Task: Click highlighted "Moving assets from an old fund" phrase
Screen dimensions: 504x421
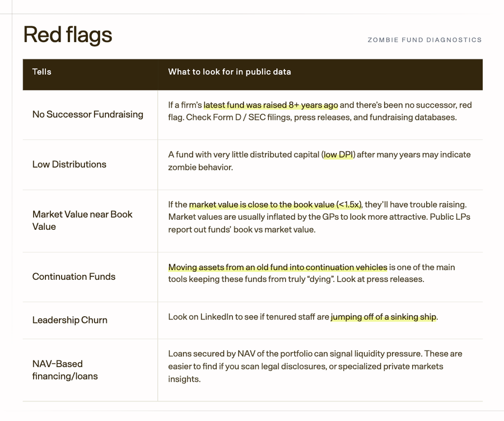Action: coord(278,267)
